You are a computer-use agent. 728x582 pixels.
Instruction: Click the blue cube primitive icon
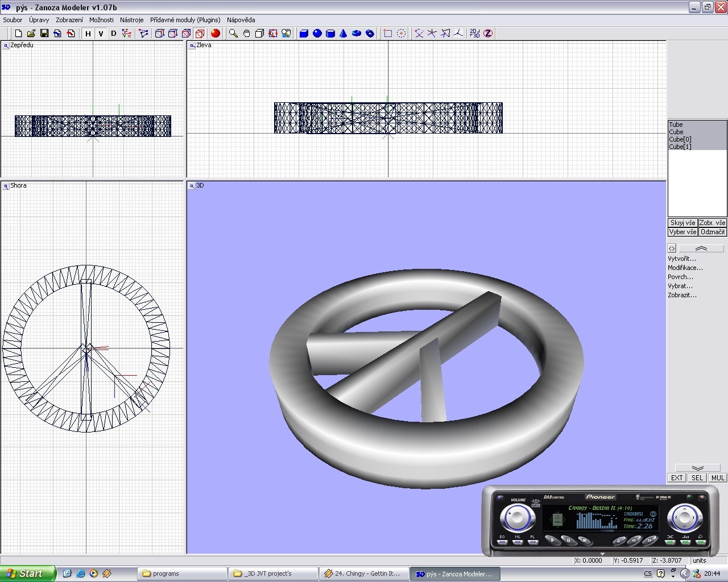click(x=304, y=34)
